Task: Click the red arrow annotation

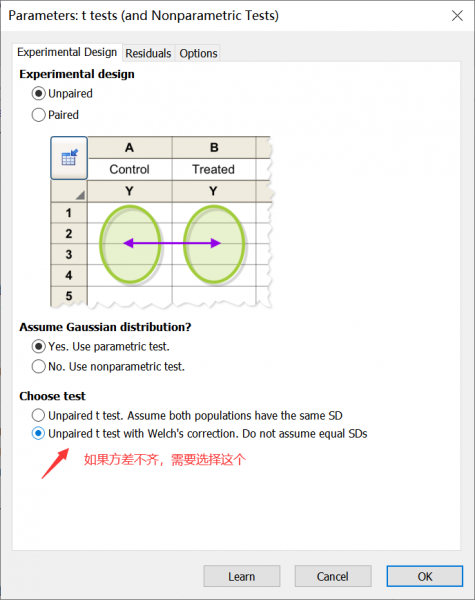Action: click(x=55, y=463)
